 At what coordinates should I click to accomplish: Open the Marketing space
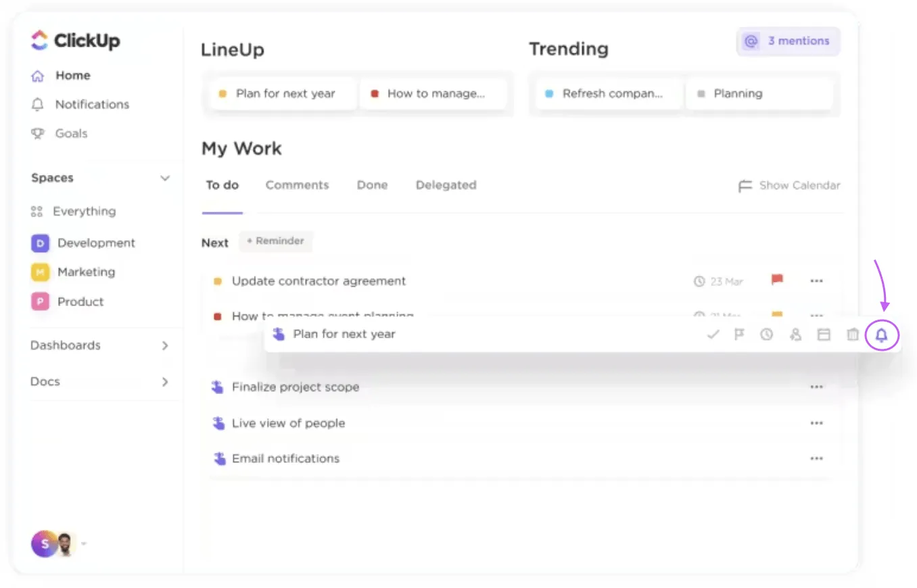pos(86,272)
